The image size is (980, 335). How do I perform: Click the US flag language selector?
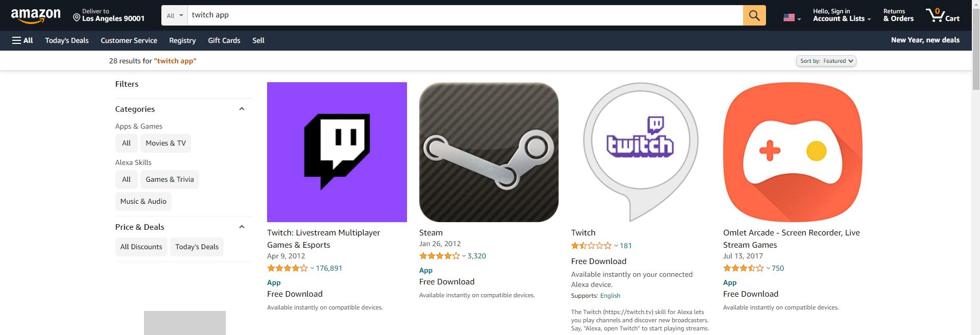792,17
